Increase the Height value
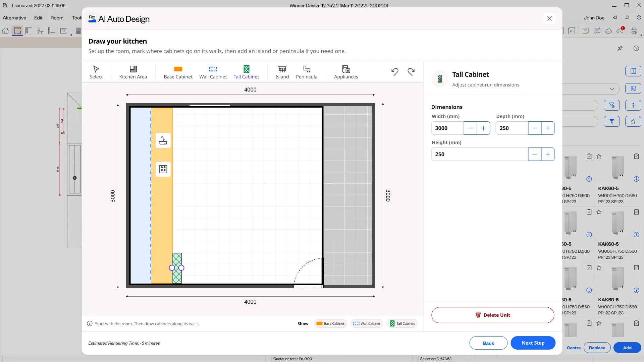Image resolution: width=644 pixels, height=362 pixels. click(x=548, y=154)
